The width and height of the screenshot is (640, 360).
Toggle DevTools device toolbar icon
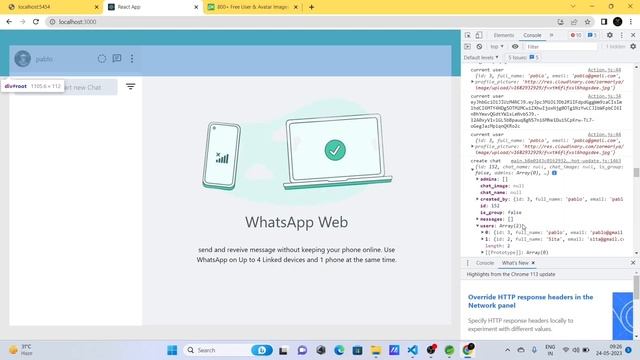coord(479,35)
